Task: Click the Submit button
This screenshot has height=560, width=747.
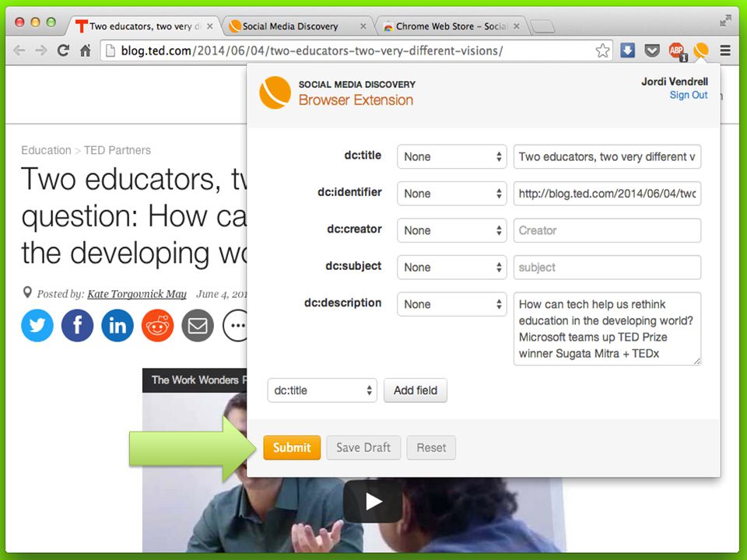Action: [x=292, y=448]
